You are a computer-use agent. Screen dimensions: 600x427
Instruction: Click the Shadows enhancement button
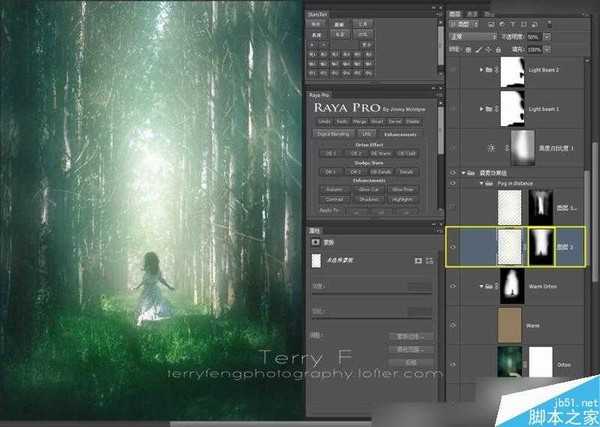(x=369, y=199)
